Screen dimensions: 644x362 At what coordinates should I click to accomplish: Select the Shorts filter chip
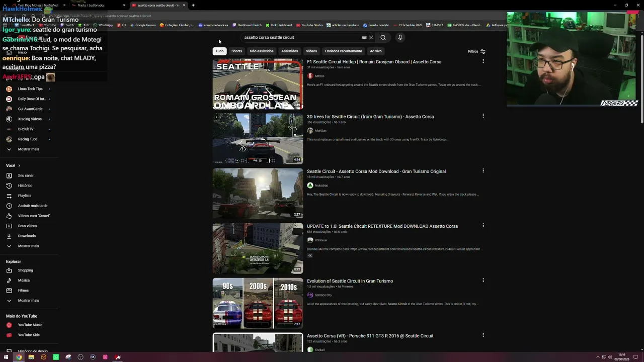[x=236, y=51]
